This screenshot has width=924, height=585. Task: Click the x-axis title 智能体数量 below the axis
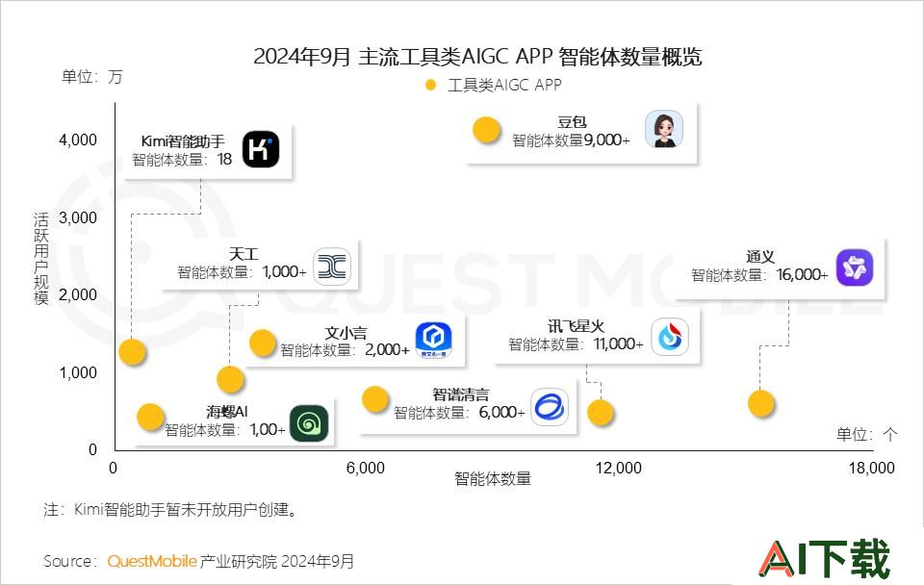pos(493,478)
